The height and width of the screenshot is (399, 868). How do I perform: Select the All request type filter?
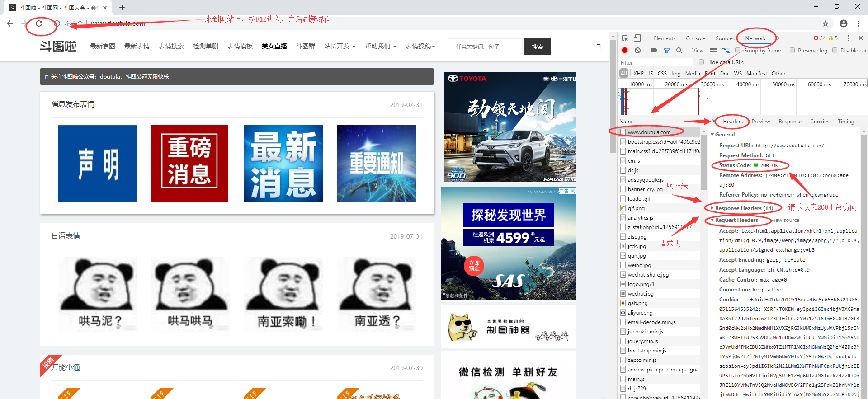tap(624, 73)
